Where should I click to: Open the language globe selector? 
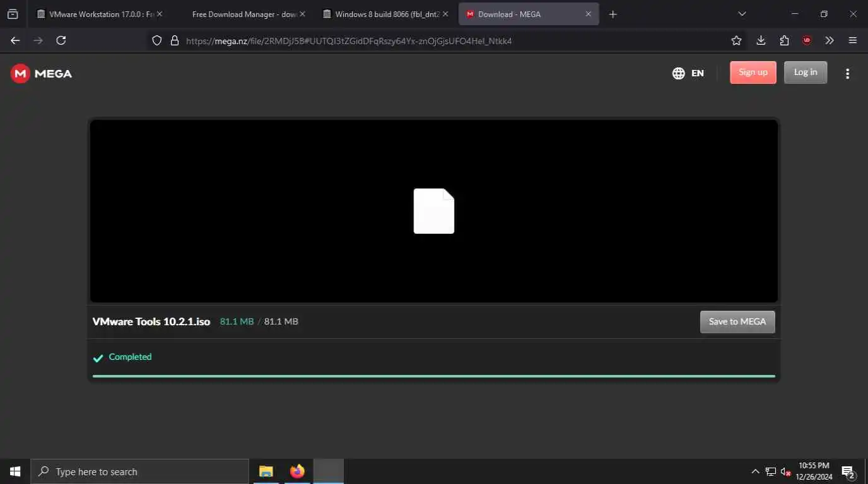click(x=679, y=73)
